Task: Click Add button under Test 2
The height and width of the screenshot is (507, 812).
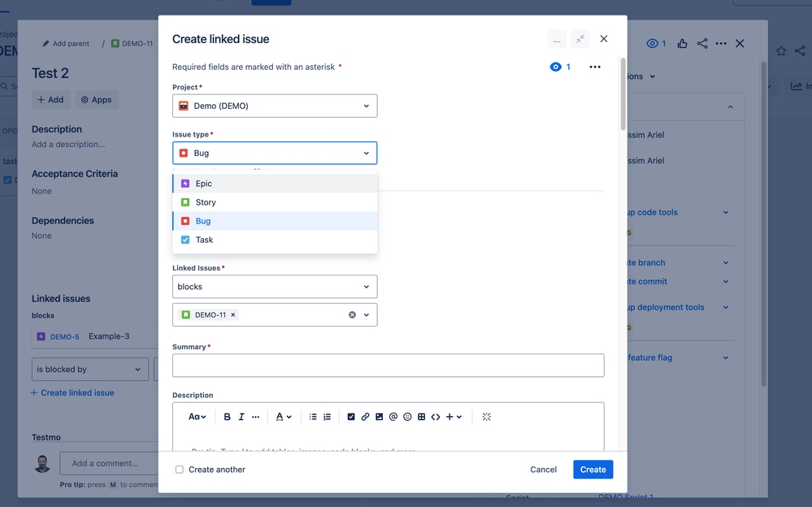Action: pos(50,100)
